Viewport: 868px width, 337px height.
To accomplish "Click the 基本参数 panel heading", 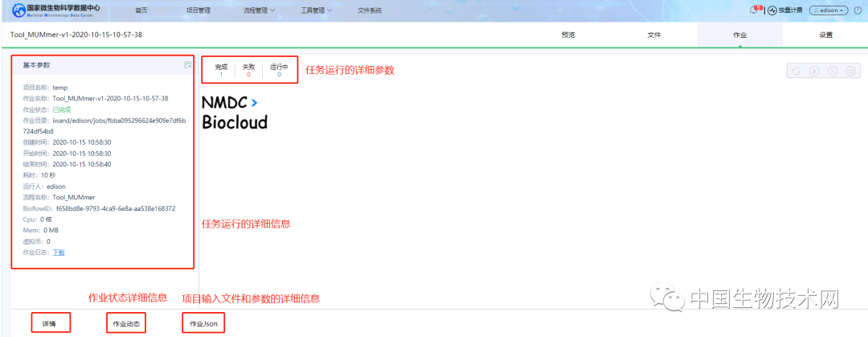I will click(x=36, y=65).
